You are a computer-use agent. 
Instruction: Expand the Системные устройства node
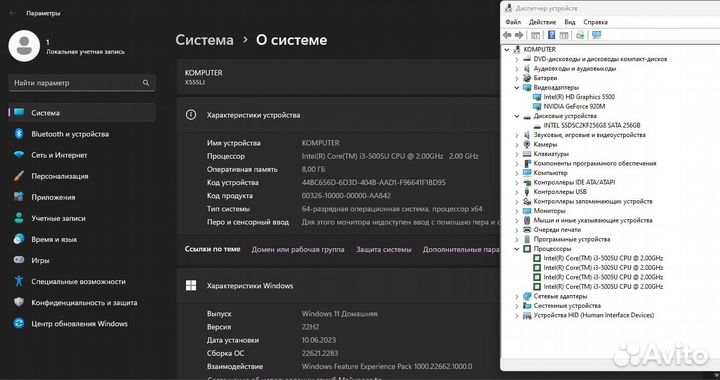pos(517,306)
